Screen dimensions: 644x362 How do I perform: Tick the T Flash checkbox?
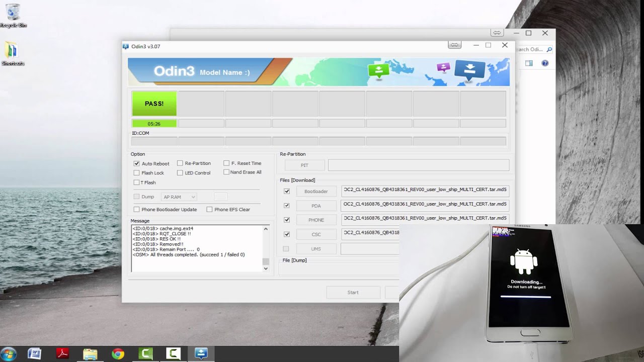[136, 183]
